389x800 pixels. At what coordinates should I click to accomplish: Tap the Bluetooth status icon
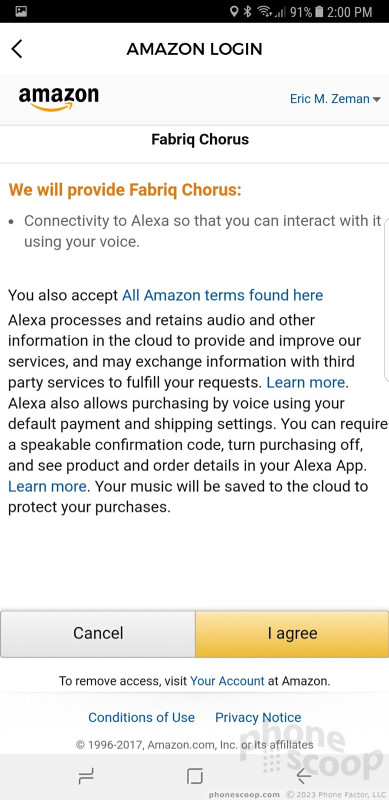coord(248,12)
